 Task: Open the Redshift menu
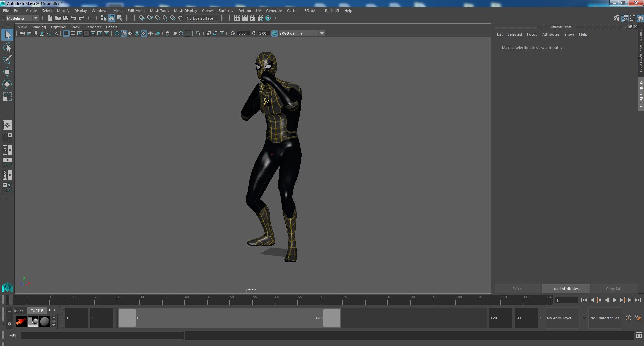coord(332,11)
